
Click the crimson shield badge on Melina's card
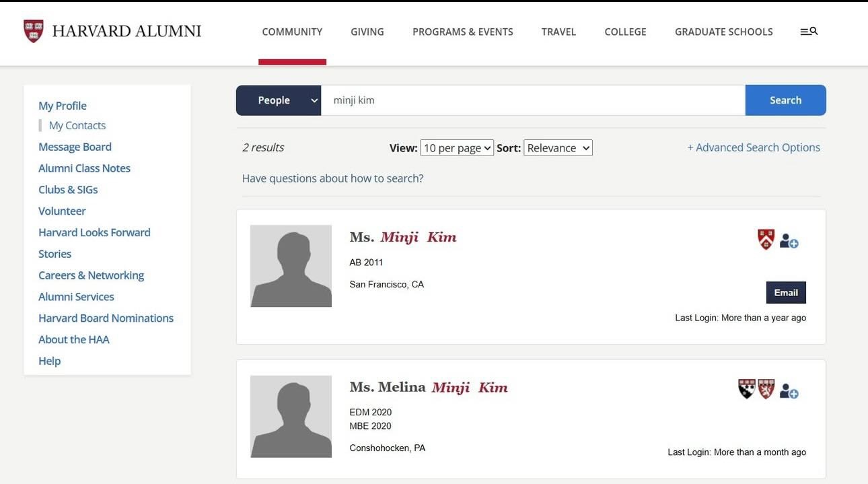point(766,389)
